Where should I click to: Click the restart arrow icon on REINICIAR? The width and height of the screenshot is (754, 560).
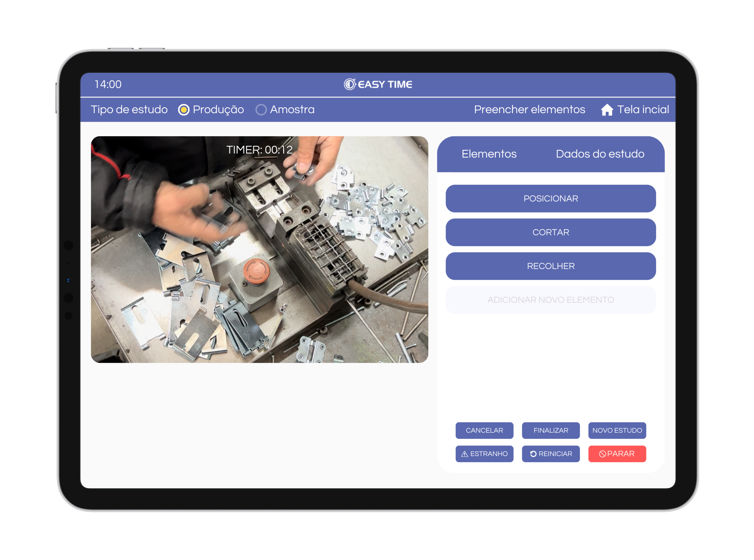coord(533,454)
